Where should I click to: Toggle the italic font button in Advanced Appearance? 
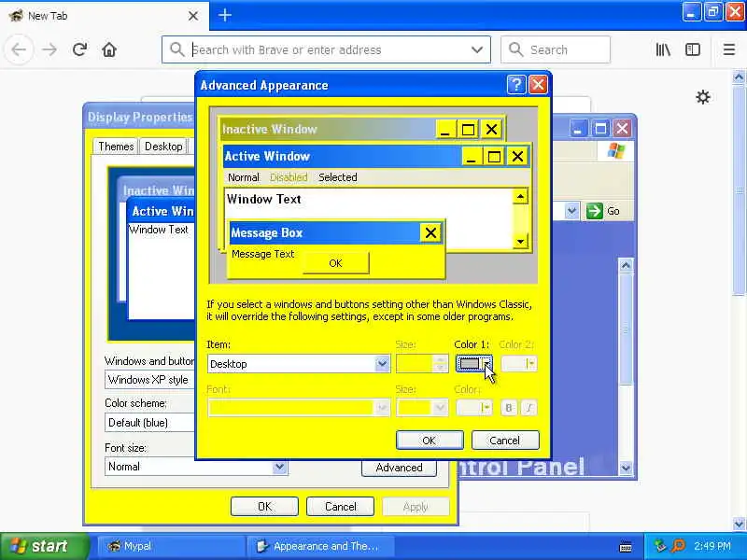point(529,408)
